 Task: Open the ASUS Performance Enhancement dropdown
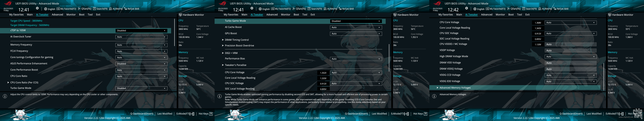pos(141,64)
